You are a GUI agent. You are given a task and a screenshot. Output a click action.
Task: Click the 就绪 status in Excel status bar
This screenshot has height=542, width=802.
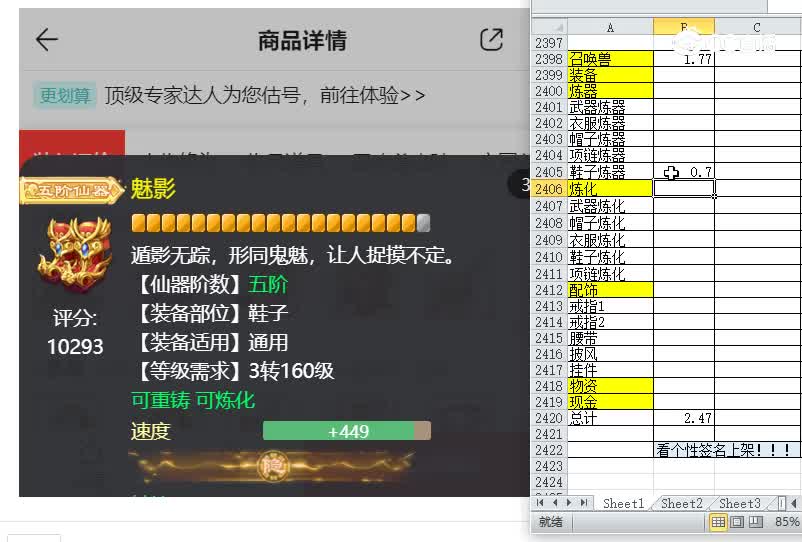(550, 522)
